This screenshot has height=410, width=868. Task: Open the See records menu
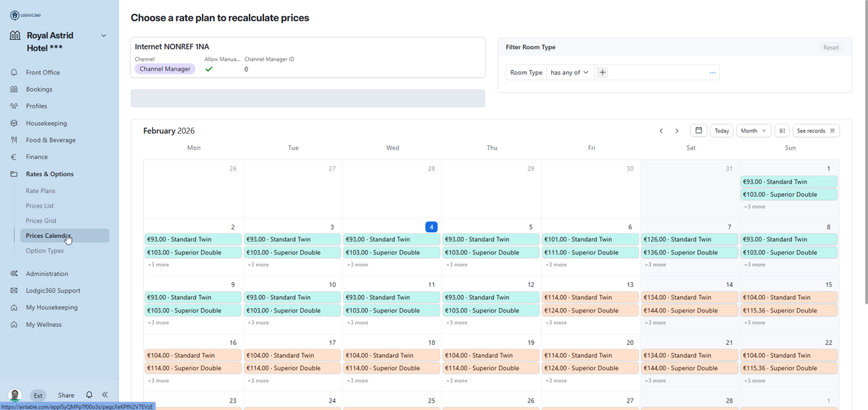coord(815,131)
